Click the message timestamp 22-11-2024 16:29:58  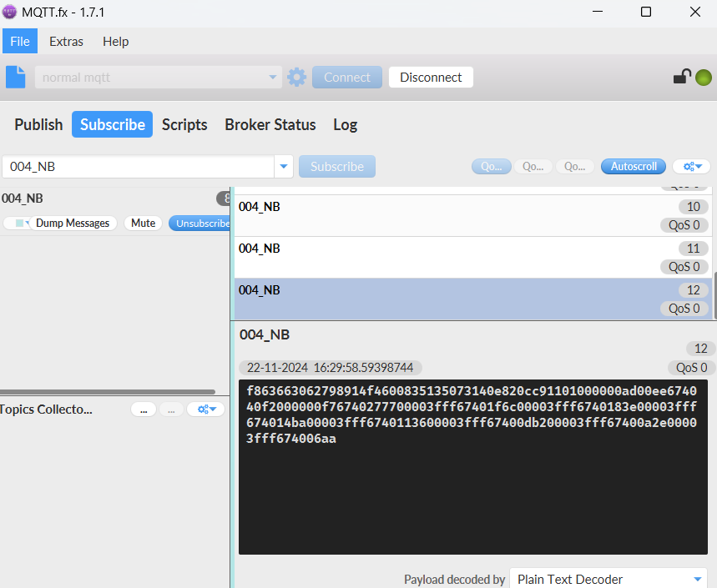tap(331, 368)
